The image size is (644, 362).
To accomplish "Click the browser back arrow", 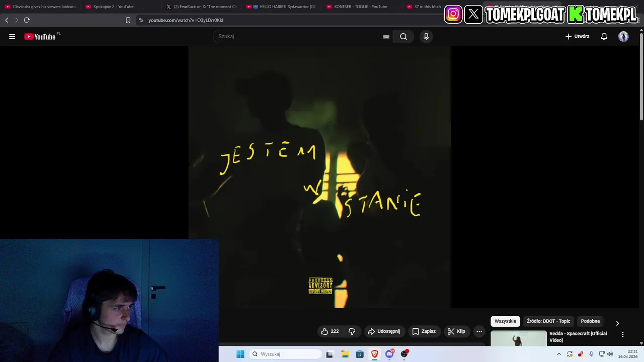I will pyautogui.click(x=7, y=20).
